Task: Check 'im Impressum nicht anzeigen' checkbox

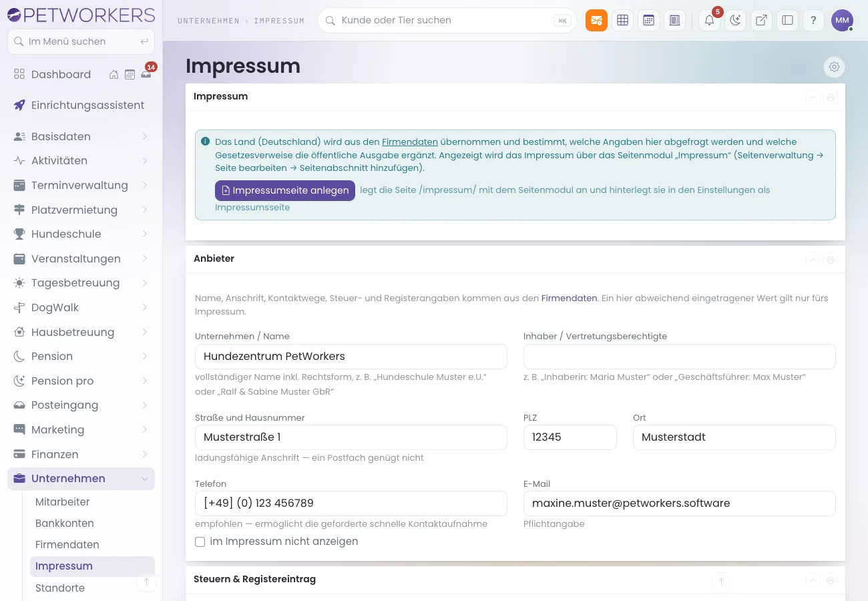Action: click(200, 542)
